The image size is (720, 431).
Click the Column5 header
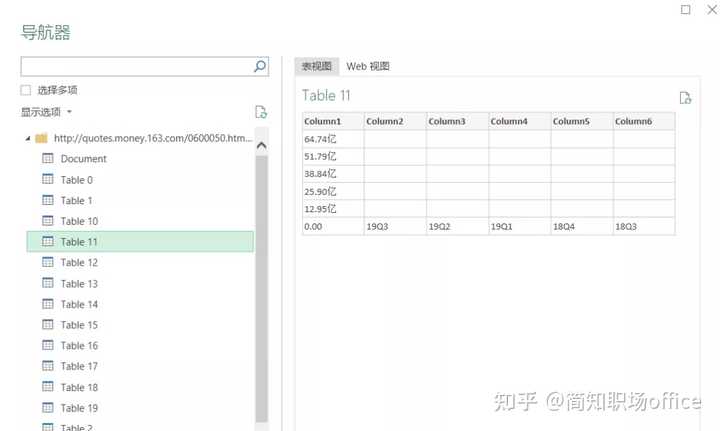click(582, 121)
